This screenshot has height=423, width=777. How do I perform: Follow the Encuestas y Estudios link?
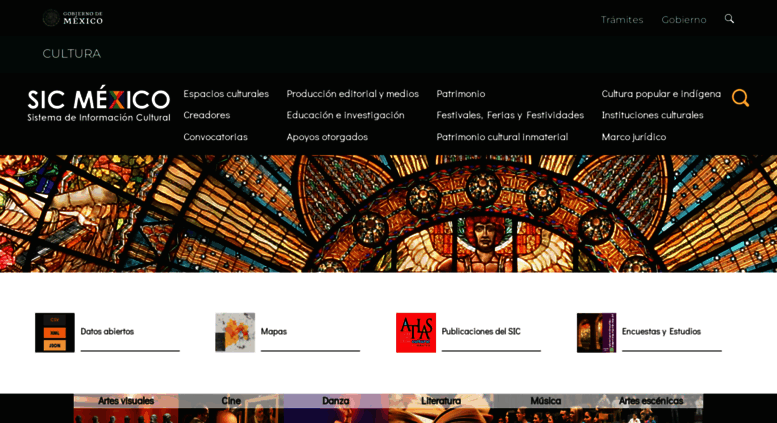pyautogui.click(x=661, y=331)
